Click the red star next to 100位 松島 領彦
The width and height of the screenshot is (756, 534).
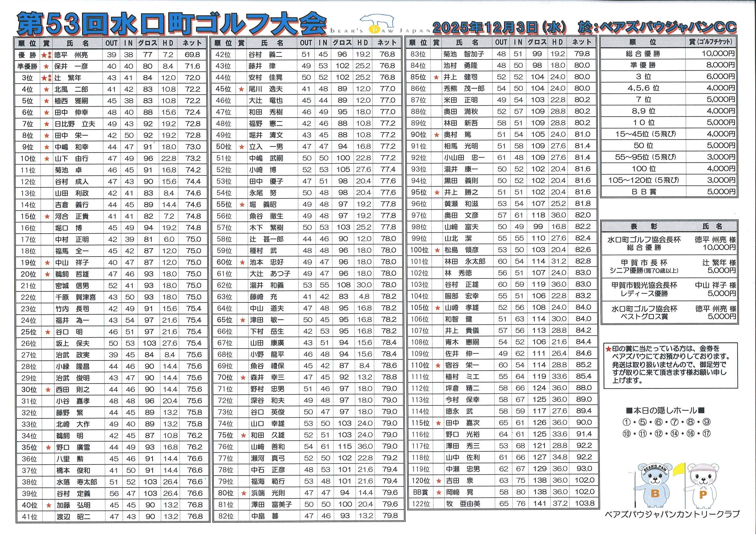pyautogui.click(x=437, y=250)
